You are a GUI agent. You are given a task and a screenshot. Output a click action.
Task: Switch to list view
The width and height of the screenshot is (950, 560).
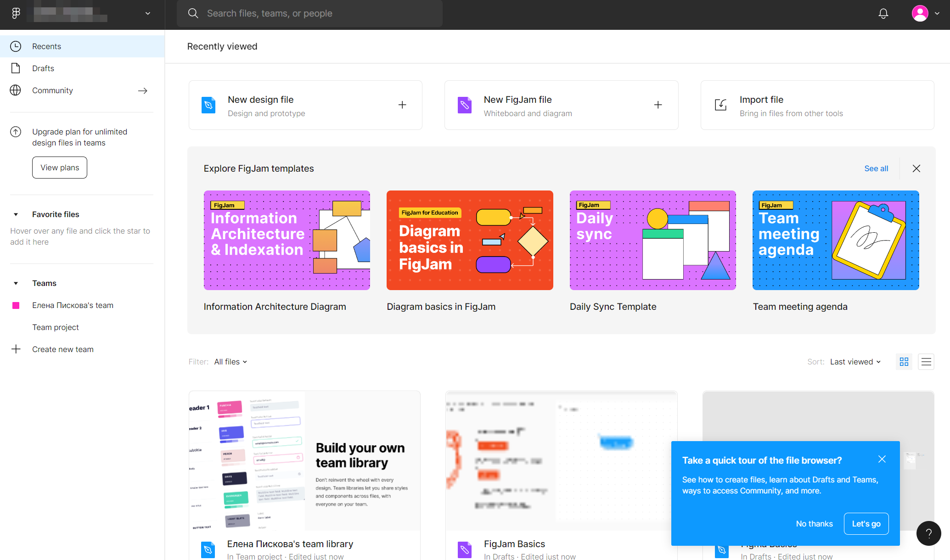926,362
